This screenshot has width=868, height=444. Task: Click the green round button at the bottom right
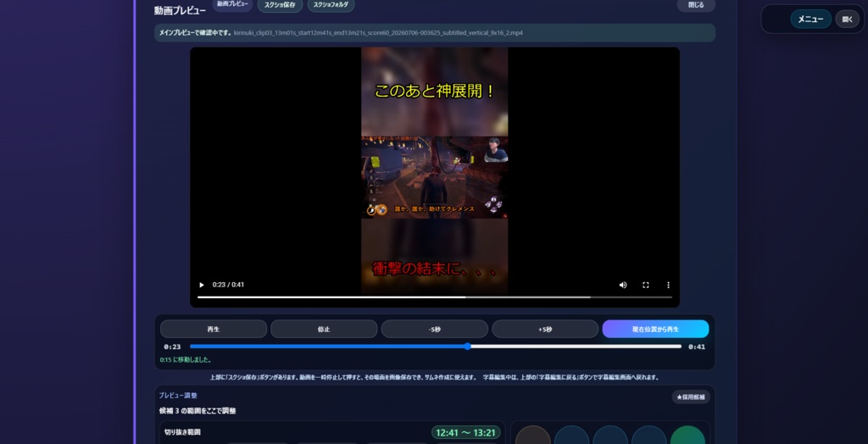(687, 436)
